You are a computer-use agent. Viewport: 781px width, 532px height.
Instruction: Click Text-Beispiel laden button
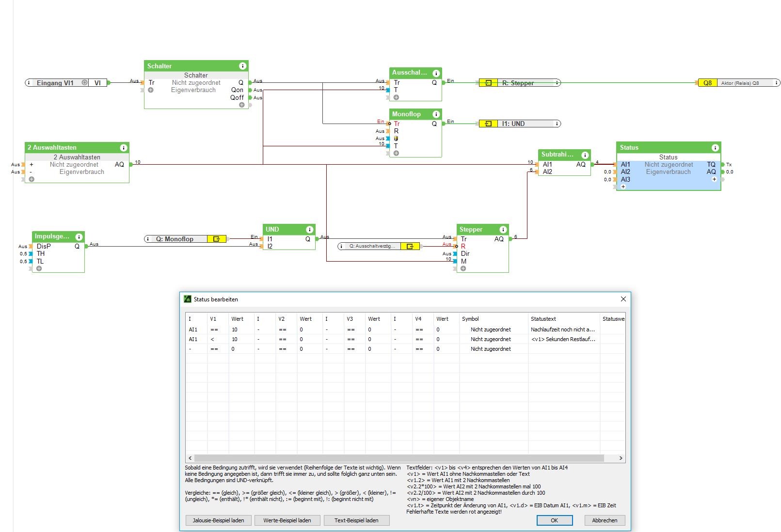click(356, 520)
